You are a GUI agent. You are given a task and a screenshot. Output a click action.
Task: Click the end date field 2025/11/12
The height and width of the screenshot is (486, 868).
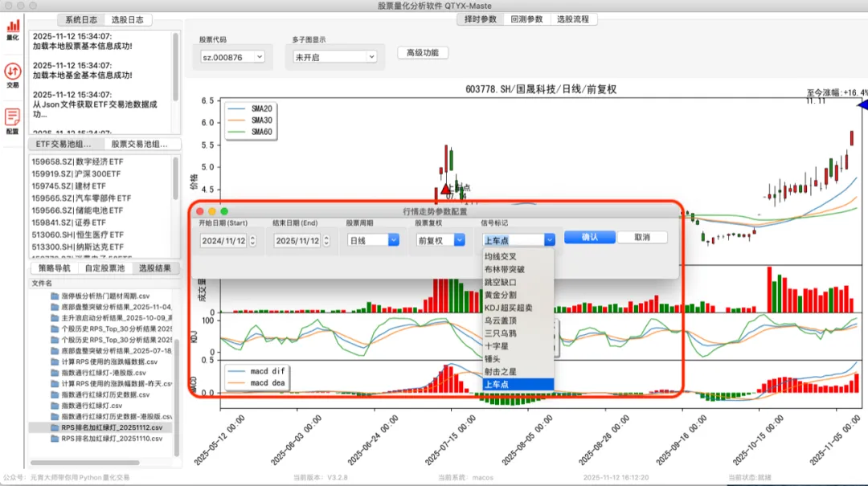[x=297, y=241]
